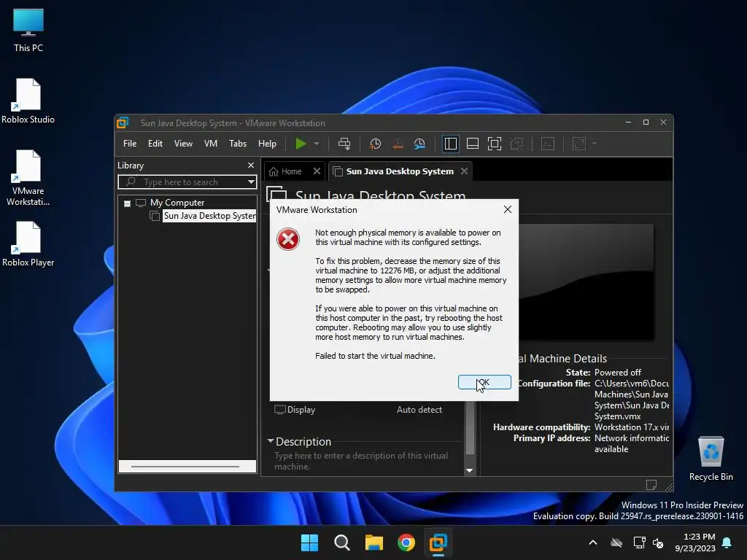Screen dimensions: 747x560
Task: Open the library search dropdown arrow
Action: (x=251, y=182)
